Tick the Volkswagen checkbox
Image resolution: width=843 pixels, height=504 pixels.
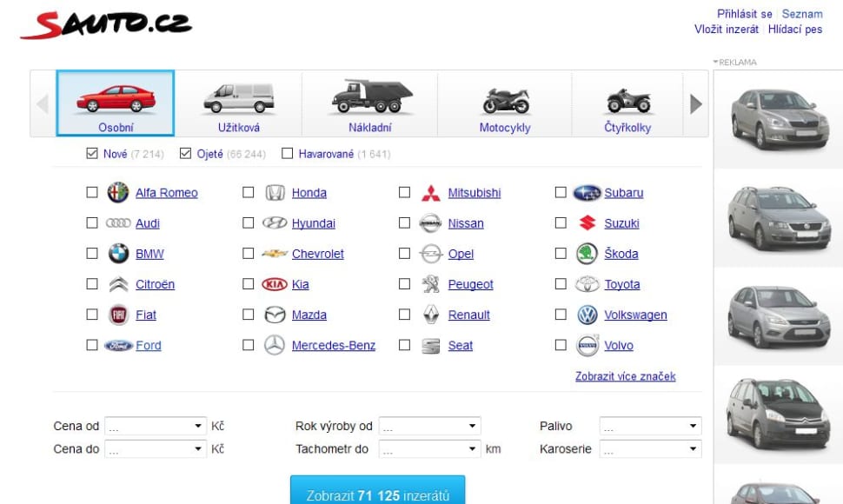pyautogui.click(x=561, y=315)
